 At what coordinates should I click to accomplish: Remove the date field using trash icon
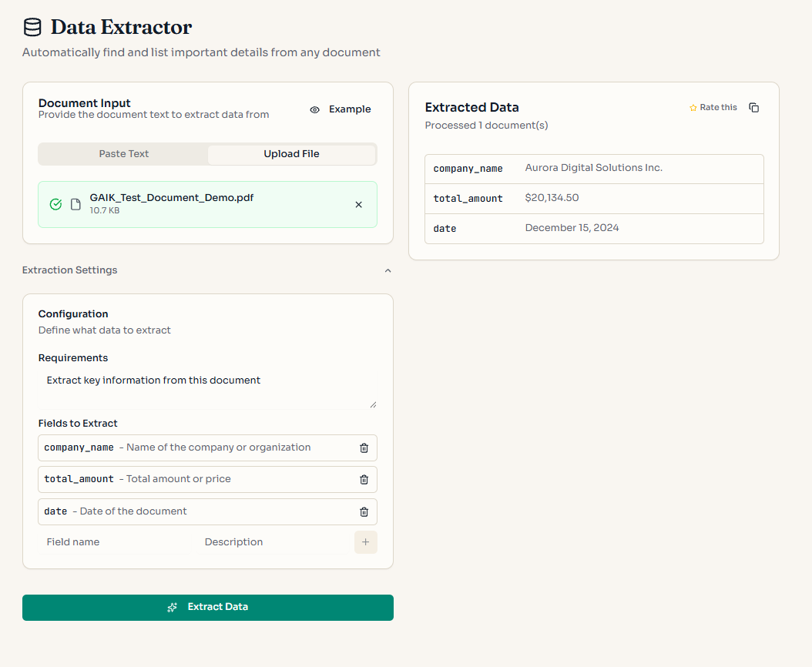click(364, 511)
